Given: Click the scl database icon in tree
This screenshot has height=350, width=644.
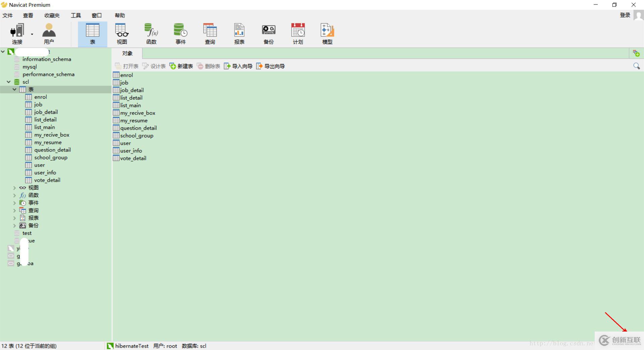Looking at the screenshot, I should [x=17, y=82].
